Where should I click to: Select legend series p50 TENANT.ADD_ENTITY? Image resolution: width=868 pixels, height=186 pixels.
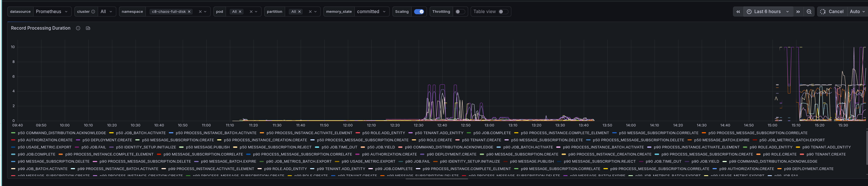[439, 133]
